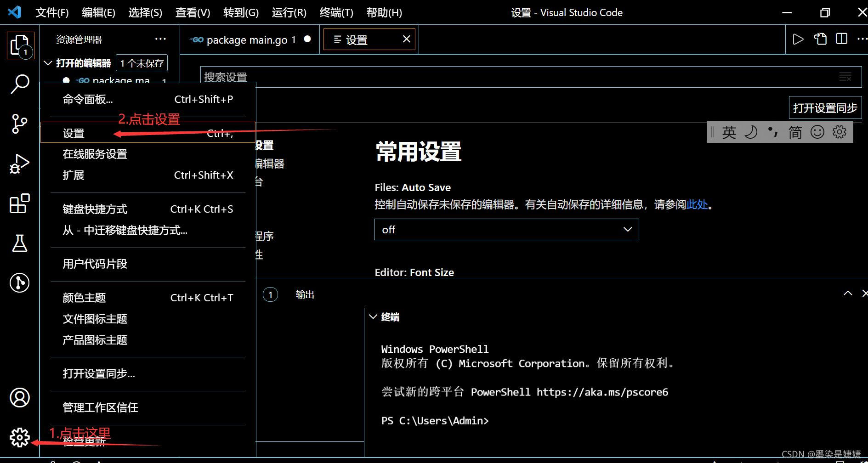This screenshot has width=868, height=463.
Task: Select 命令面板... menu entry
Action: [x=148, y=99]
